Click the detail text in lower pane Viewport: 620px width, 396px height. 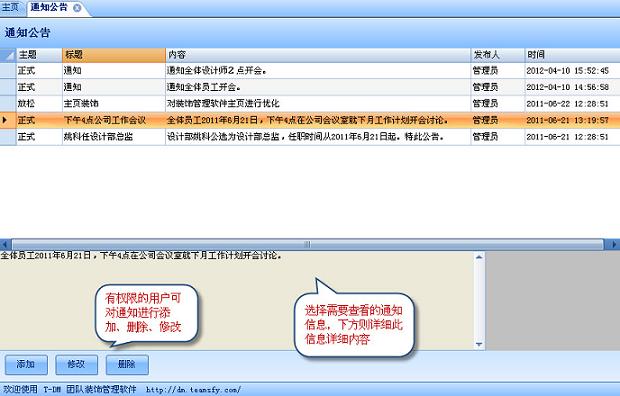[x=142, y=256]
